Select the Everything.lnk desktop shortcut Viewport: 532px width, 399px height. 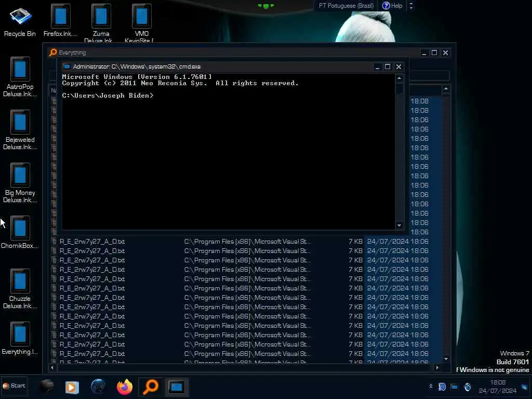coord(20,338)
